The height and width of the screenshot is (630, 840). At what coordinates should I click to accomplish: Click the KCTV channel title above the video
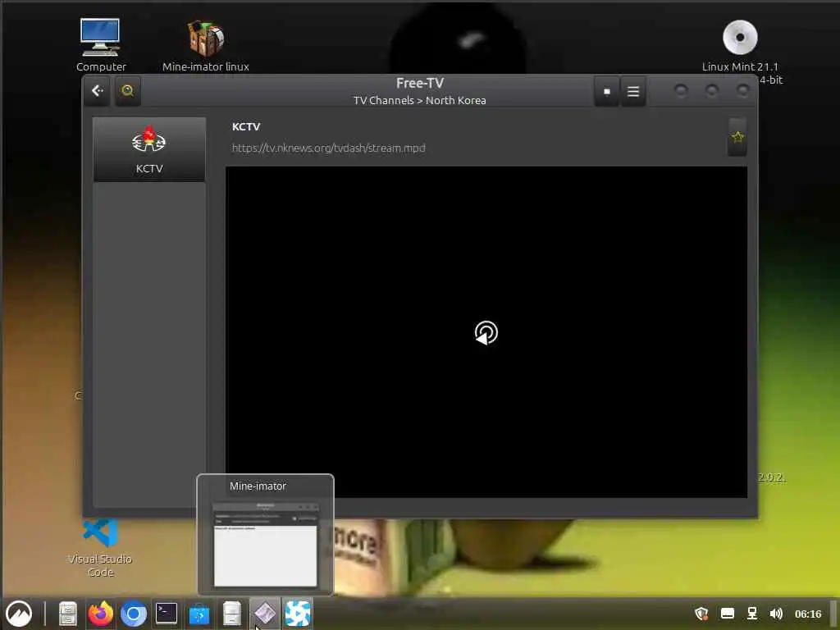pos(246,127)
